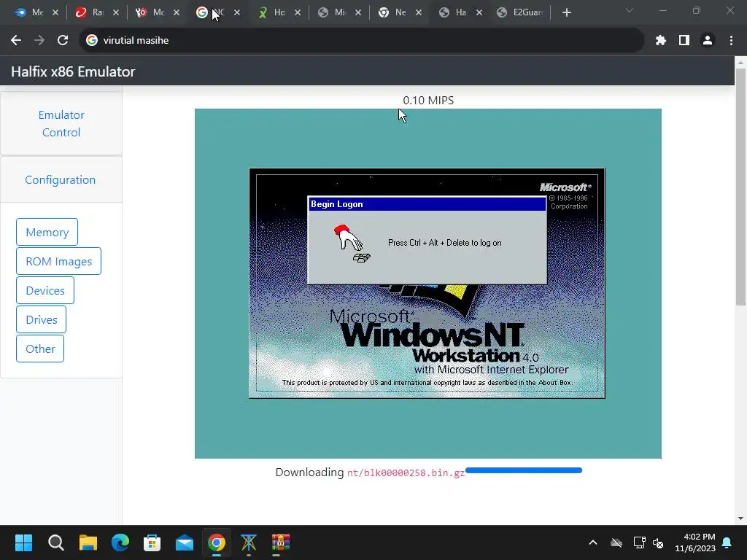The height and width of the screenshot is (560, 747).
Task: Click the Begin Logon dialog title bar
Action: [427, 204]
